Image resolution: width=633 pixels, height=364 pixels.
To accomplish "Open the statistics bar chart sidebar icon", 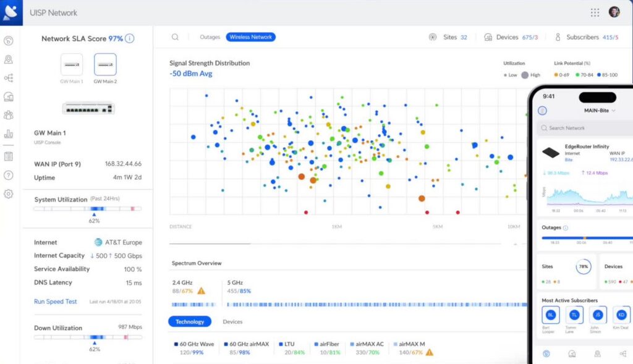I will (x=9, y=134).
